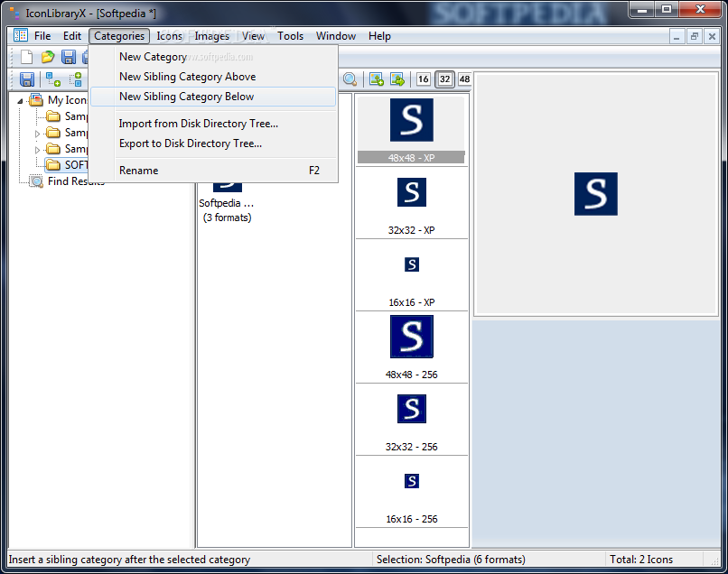Select the 32x32 - XP format thumbnail

(x=411, y=203)
